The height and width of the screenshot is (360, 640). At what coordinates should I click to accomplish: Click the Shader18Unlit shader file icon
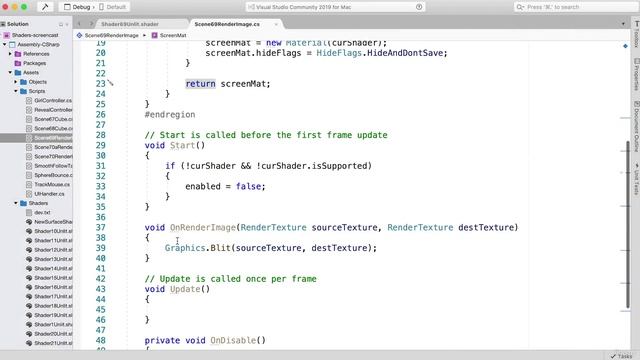click(x=29, y=306)
